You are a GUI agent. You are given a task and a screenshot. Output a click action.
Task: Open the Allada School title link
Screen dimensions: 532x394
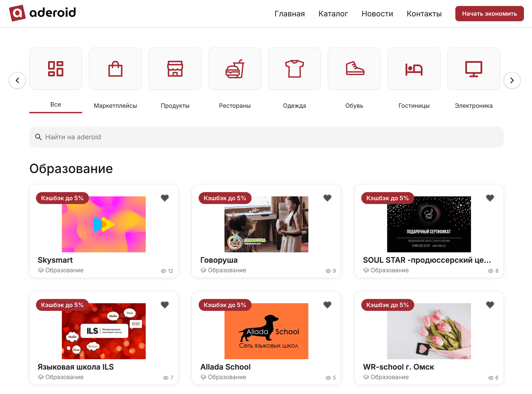pyautogui.click(x=225, y=367)
